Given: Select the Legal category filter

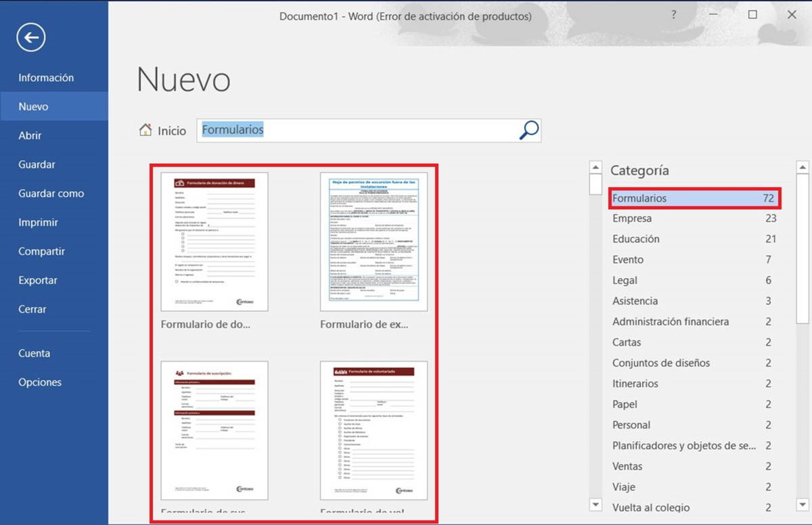Looking at the screenshot, I should [x=625, y=280].
